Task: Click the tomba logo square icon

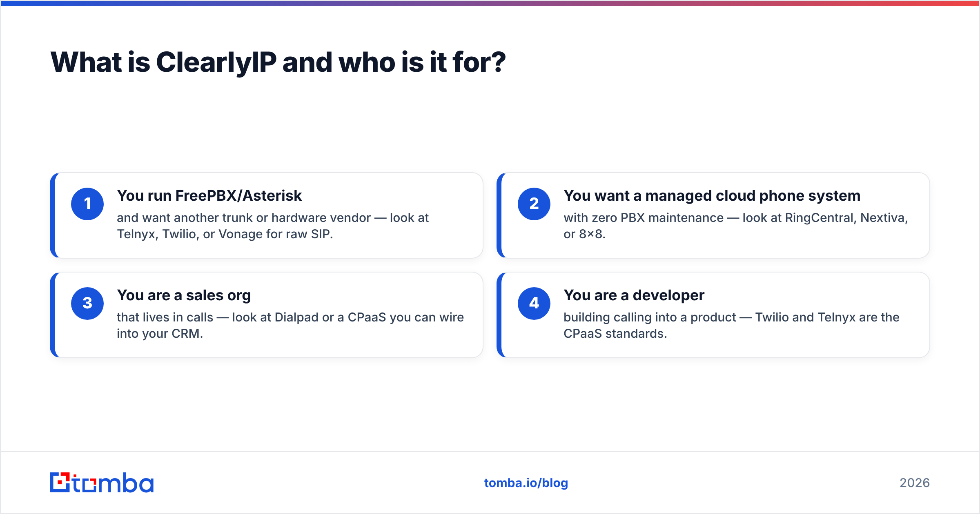Action: (60, 482)
